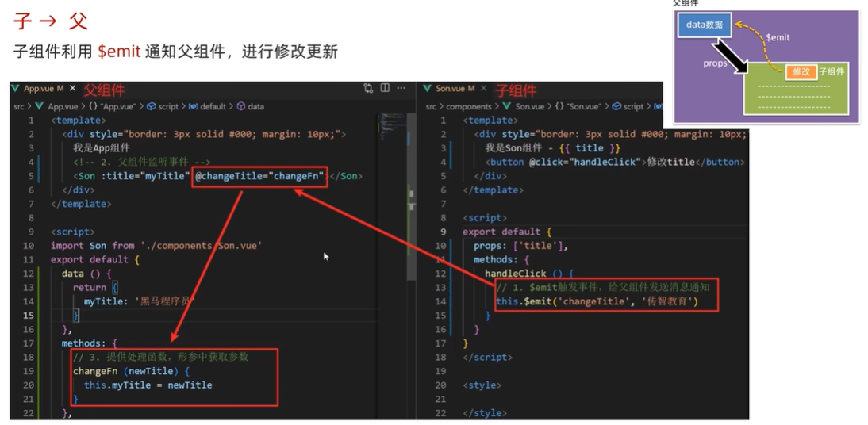Click the '子组件' label in diagram

click(832, 71)
